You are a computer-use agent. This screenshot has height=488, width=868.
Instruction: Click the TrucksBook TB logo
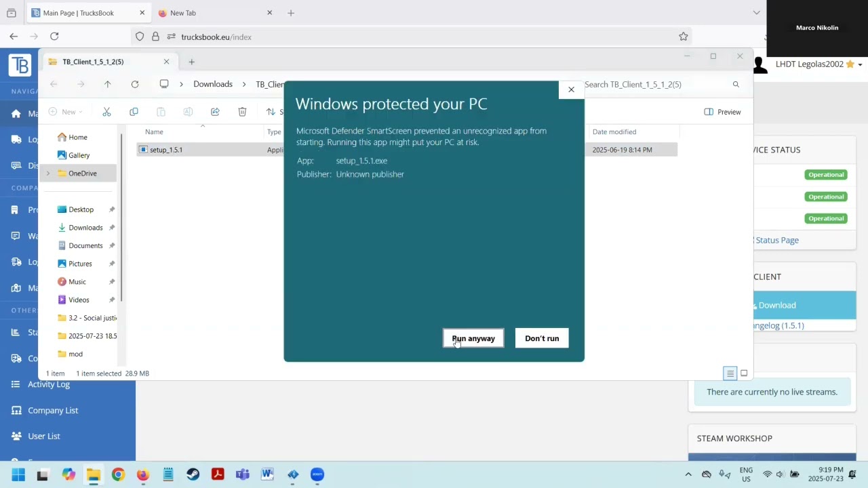coord(20,65)
